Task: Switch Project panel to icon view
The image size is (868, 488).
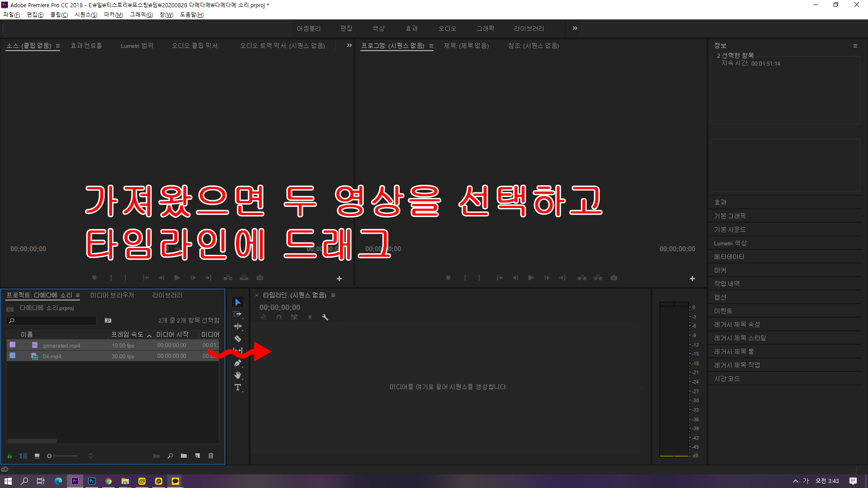Action: pyautogui.click(x=37, y=456)
